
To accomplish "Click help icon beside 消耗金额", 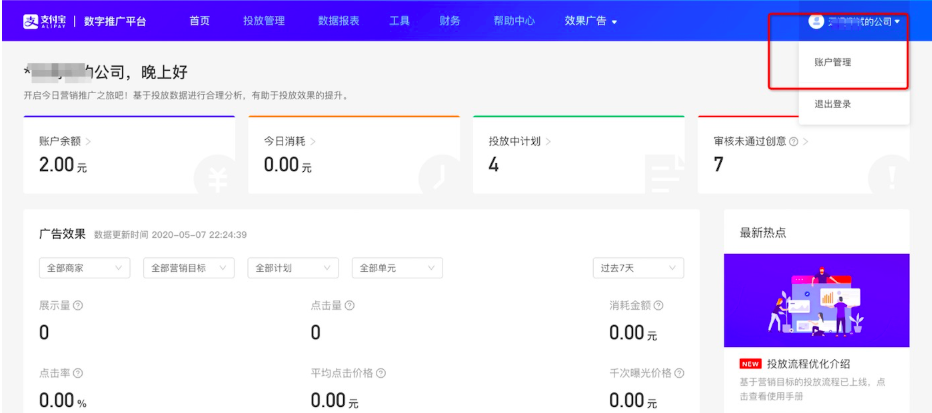I will [x=658, y=305].
